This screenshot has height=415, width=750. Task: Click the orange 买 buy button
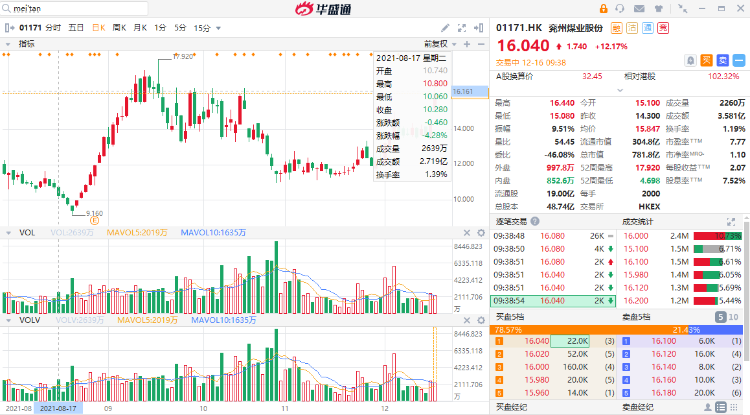706,61
